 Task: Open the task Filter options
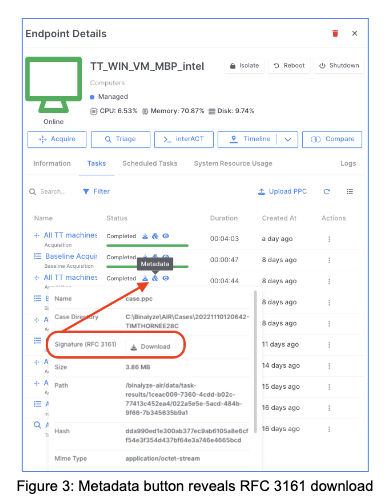click(x=96, y=192)
